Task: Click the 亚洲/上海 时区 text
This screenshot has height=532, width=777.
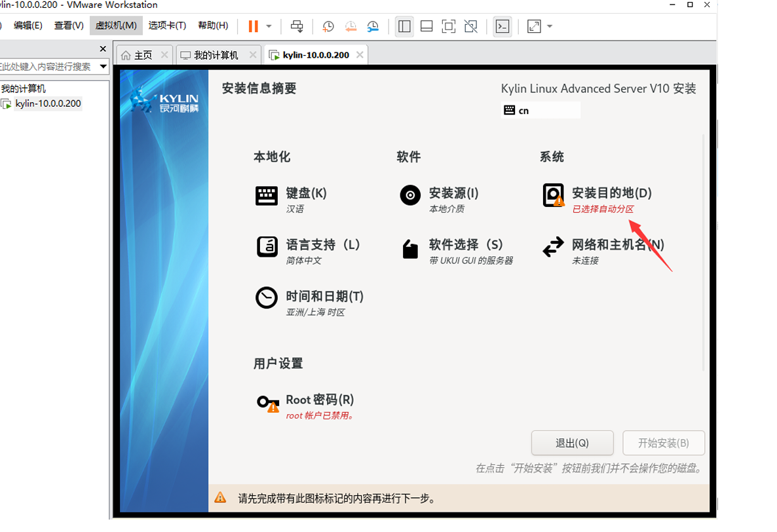Action: [315, 312]
